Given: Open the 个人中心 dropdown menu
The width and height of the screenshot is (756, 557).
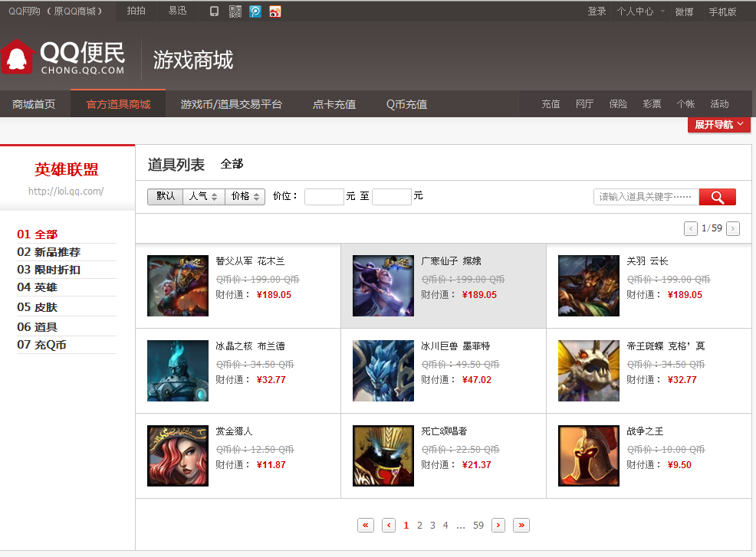Looking at the screenshot, I should 640,11.
